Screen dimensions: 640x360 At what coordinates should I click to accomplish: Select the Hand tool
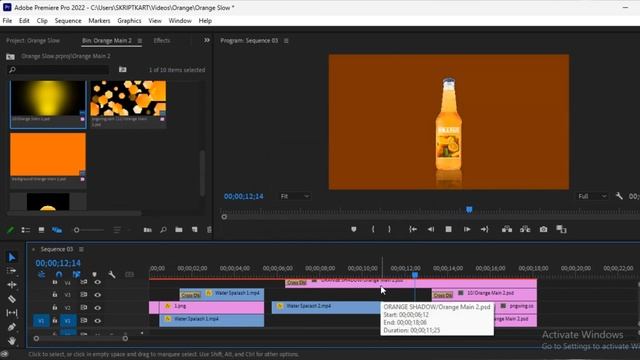(11, 340)
